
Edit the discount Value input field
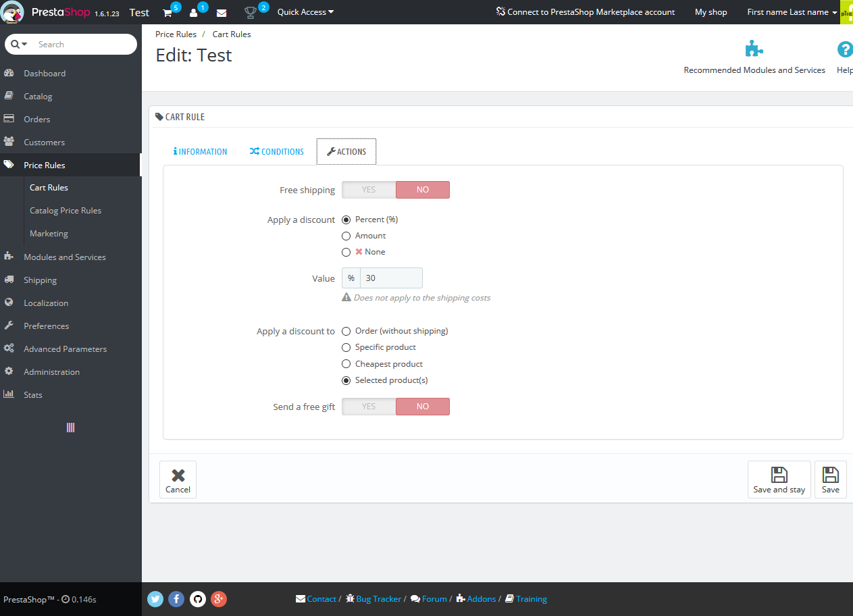(392, 278)
